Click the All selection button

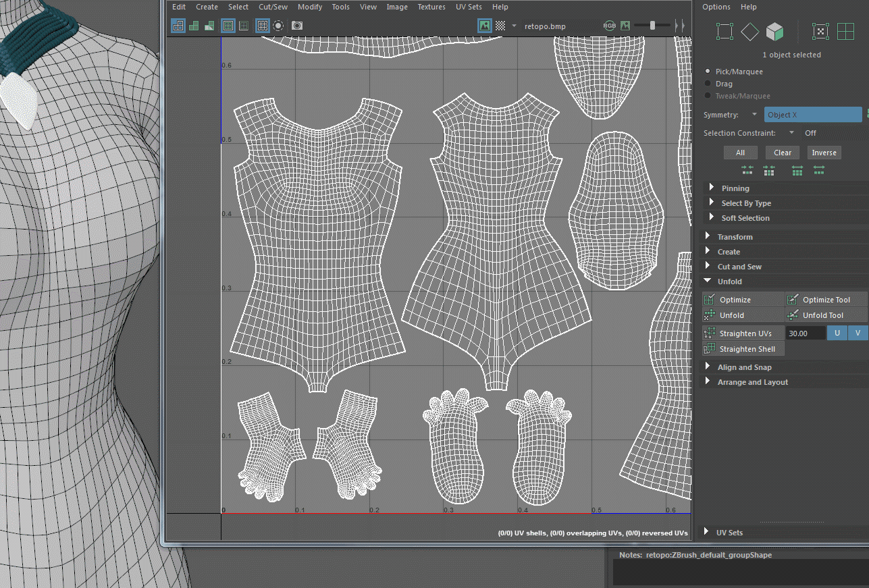(741, 153)
